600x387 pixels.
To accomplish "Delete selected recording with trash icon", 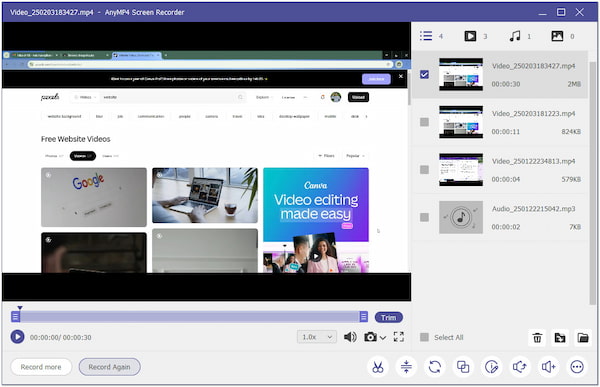I will 537,338.
